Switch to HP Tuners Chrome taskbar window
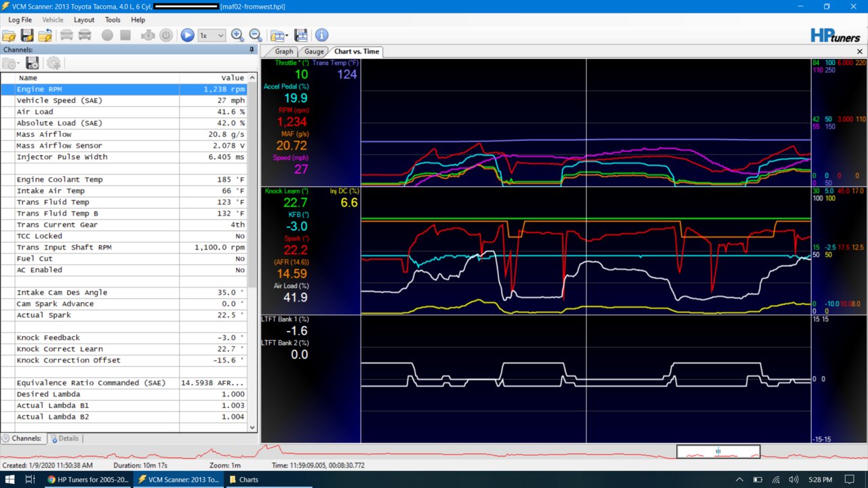 [87, 479]
